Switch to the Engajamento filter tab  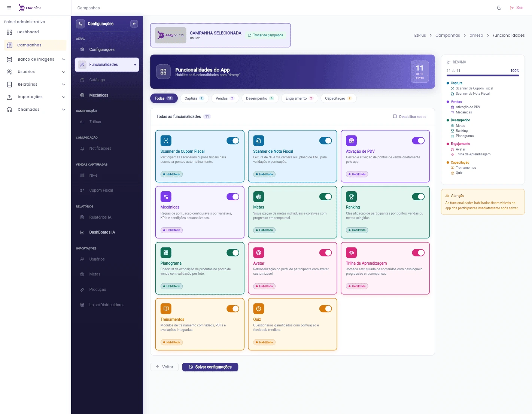click(x=299, y=98)
